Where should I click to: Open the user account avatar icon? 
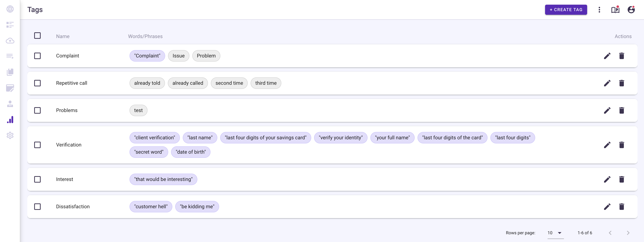(x=631, y=10)
